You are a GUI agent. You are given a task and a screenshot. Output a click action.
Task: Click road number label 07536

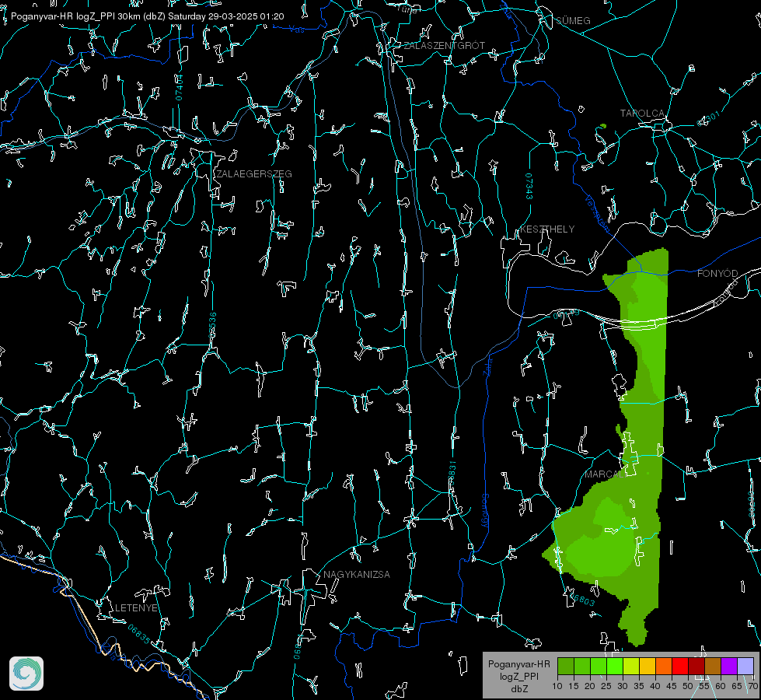(x=212, y=325)
